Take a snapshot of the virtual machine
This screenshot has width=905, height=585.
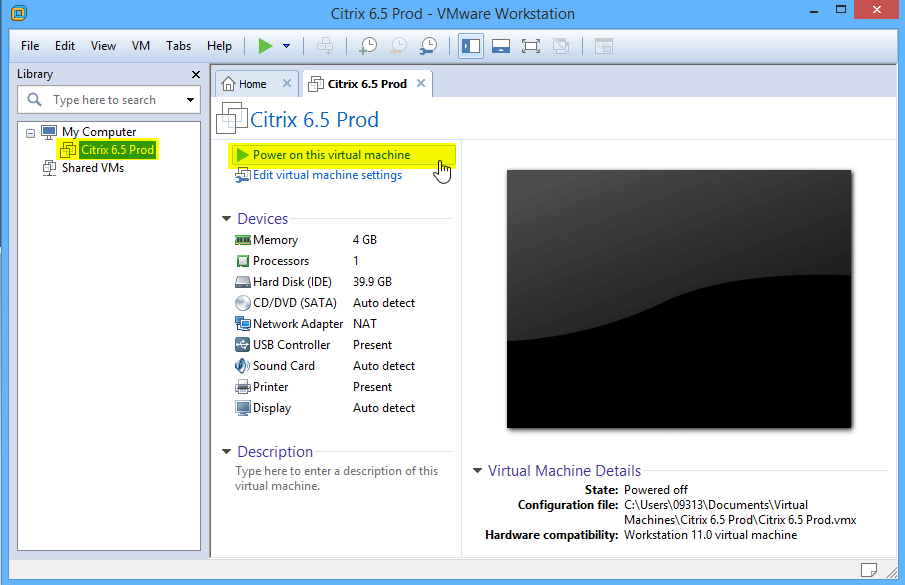click(368, 46)
